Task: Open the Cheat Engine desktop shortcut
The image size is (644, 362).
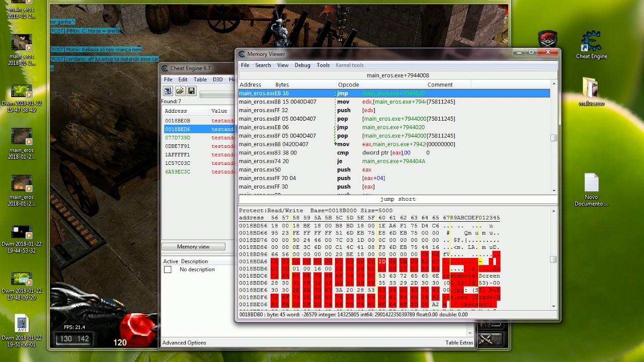Action: (x=592, y=46)
